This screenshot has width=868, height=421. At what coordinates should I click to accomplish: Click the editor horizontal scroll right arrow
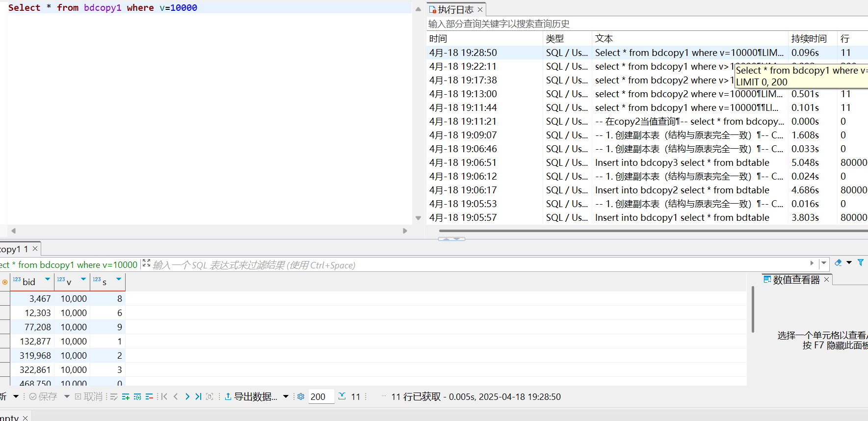coord(405,231)
